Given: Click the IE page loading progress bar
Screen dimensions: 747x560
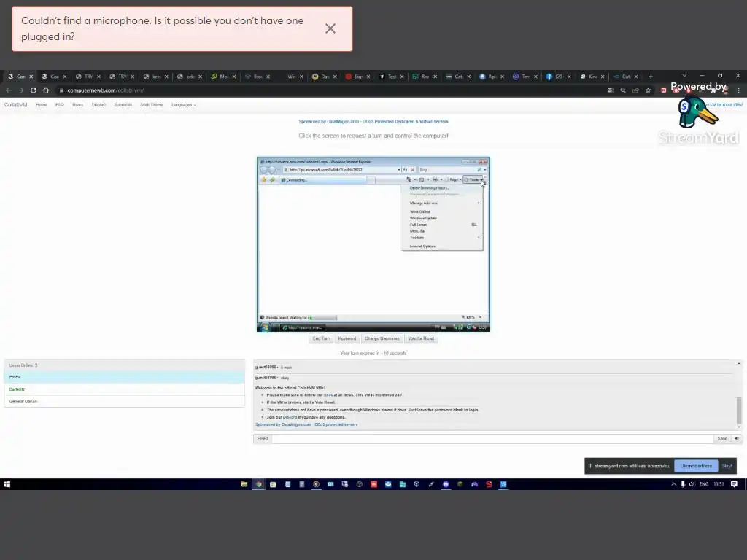Looking at the screenshot, I should click(x=323, y=318).
